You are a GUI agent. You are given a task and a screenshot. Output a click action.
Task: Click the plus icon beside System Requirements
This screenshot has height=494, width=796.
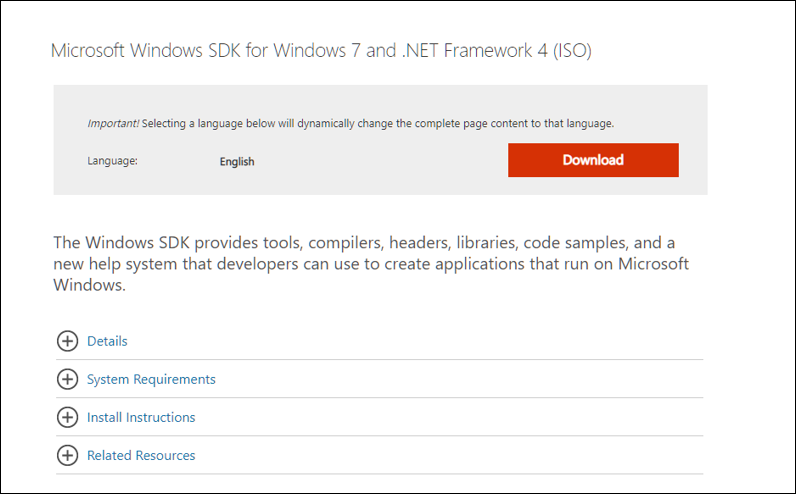coord(67,379)
